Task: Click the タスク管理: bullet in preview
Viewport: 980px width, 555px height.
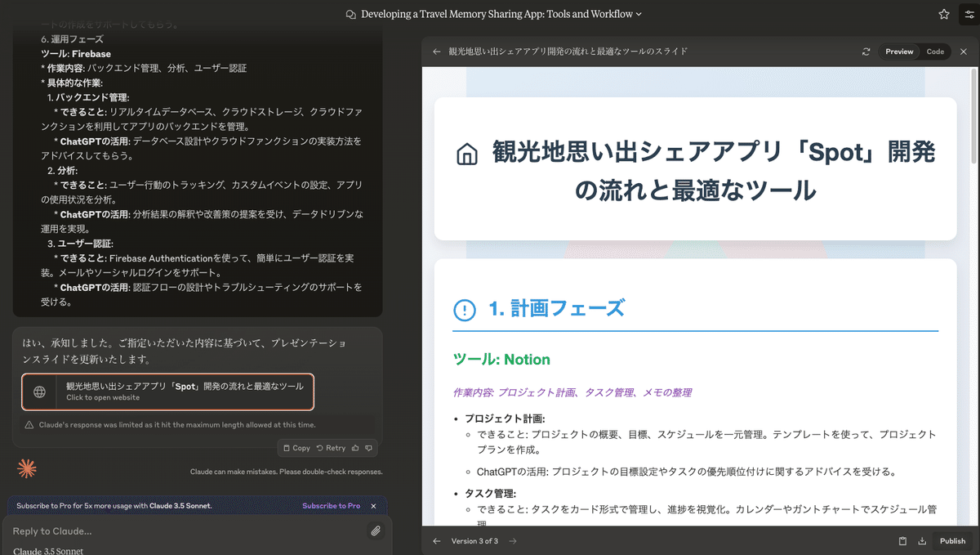Action: click(x=490, y=494)
